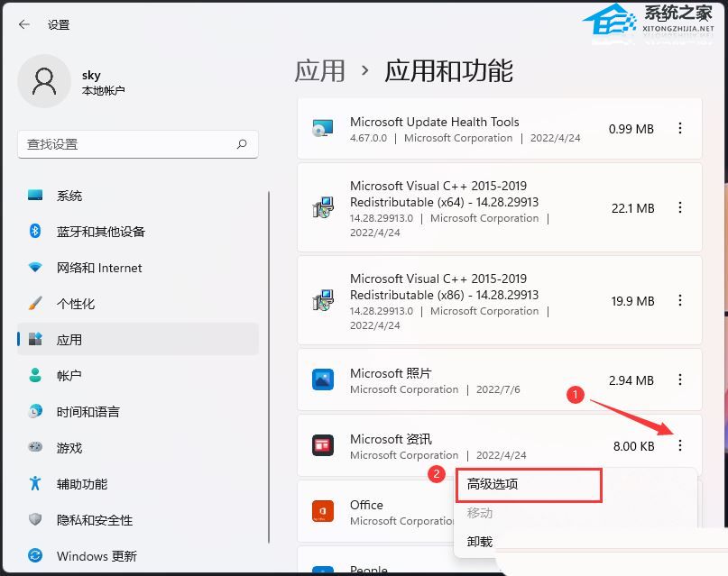The image size is (728, 576).
Task: Choose 移动 in the context menu
Action: (x=480, y=513)
